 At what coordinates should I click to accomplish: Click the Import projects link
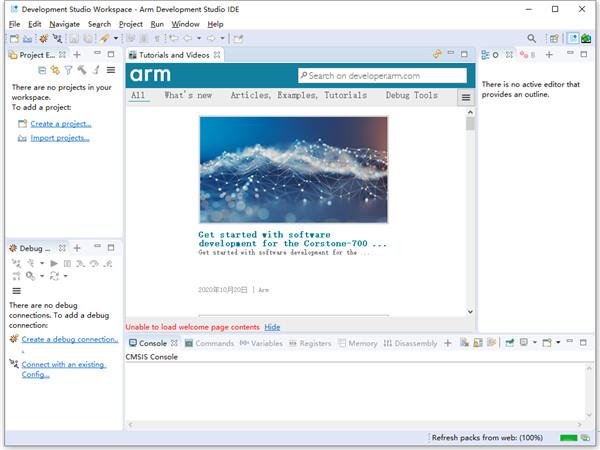pyautogui.click(x=59, y=138)
